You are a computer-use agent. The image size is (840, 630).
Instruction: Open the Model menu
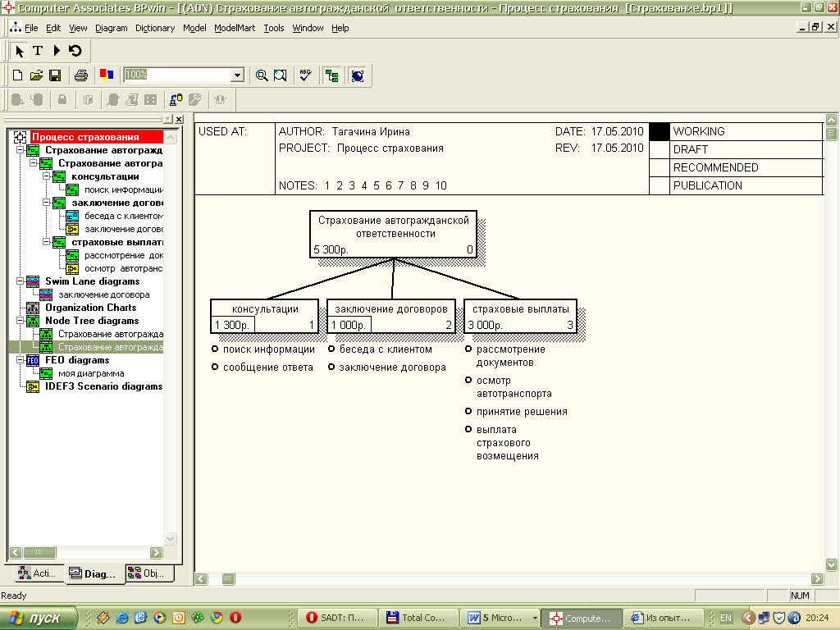point(194,28)
